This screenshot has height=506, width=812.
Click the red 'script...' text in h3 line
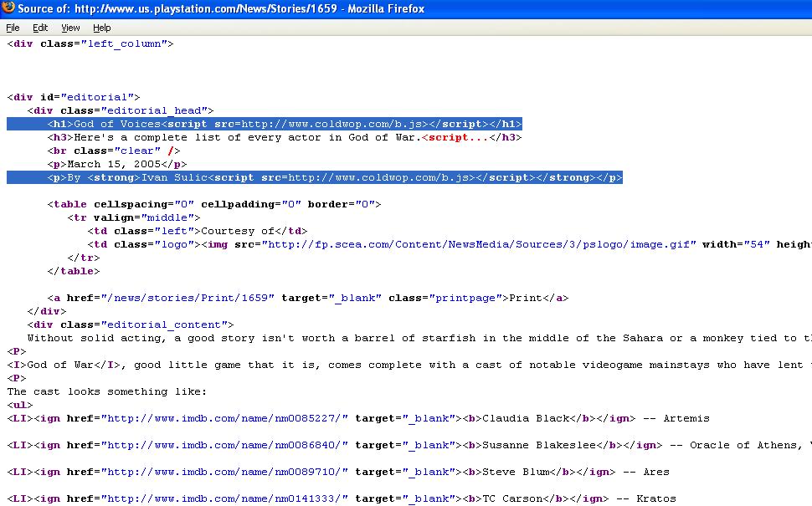click(x=455, y=138)
